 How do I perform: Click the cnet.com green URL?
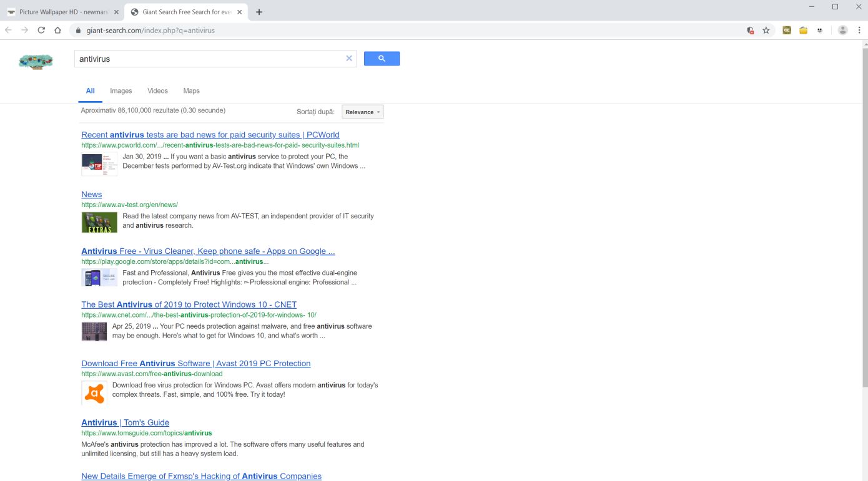[199, 315]
